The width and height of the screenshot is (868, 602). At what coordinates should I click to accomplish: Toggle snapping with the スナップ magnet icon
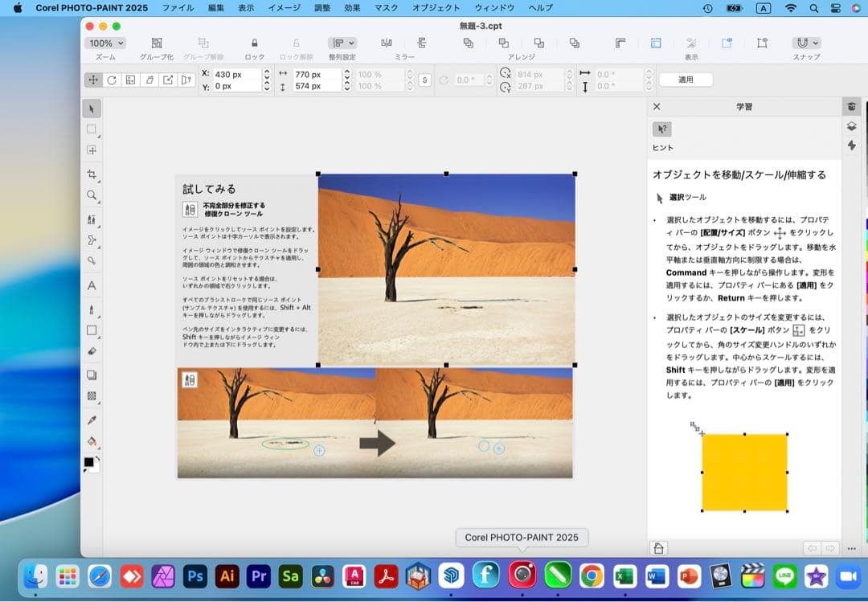click(x=801, y=43)
